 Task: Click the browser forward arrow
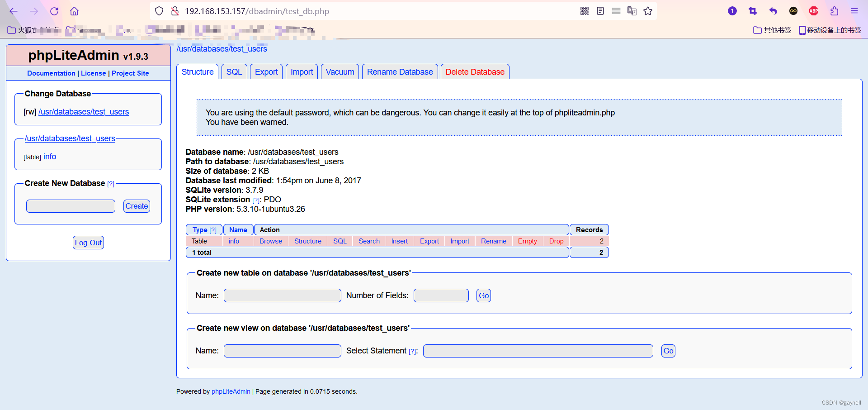pos(34,11)
